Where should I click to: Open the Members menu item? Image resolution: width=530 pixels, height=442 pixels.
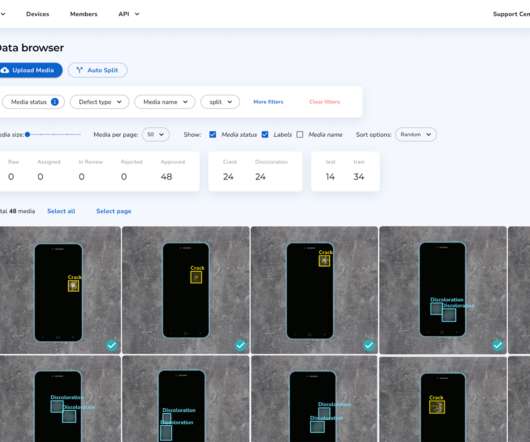pyautogui.click(x=83, y=14)
